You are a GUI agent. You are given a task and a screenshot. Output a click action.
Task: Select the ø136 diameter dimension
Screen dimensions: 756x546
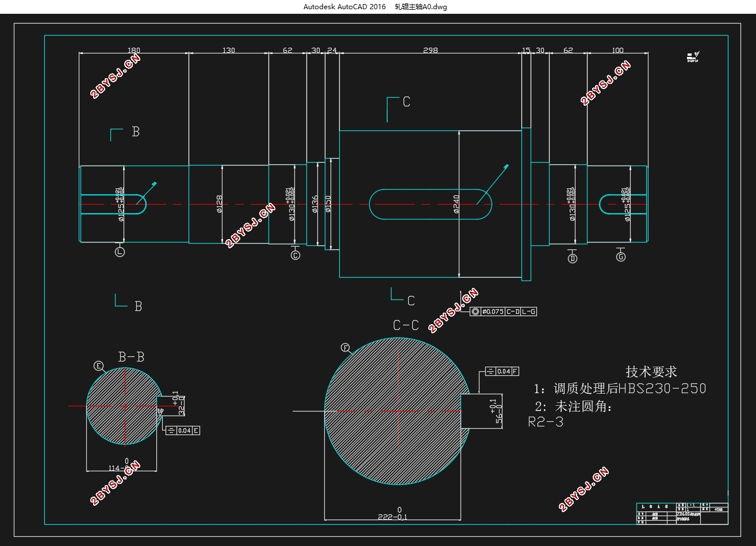click(314, 204)
